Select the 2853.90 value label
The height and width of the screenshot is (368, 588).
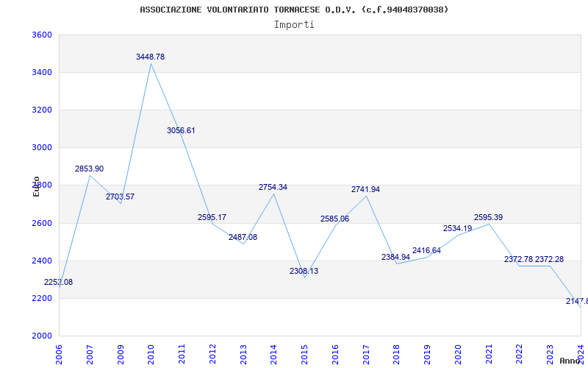(x=89, y=169)
